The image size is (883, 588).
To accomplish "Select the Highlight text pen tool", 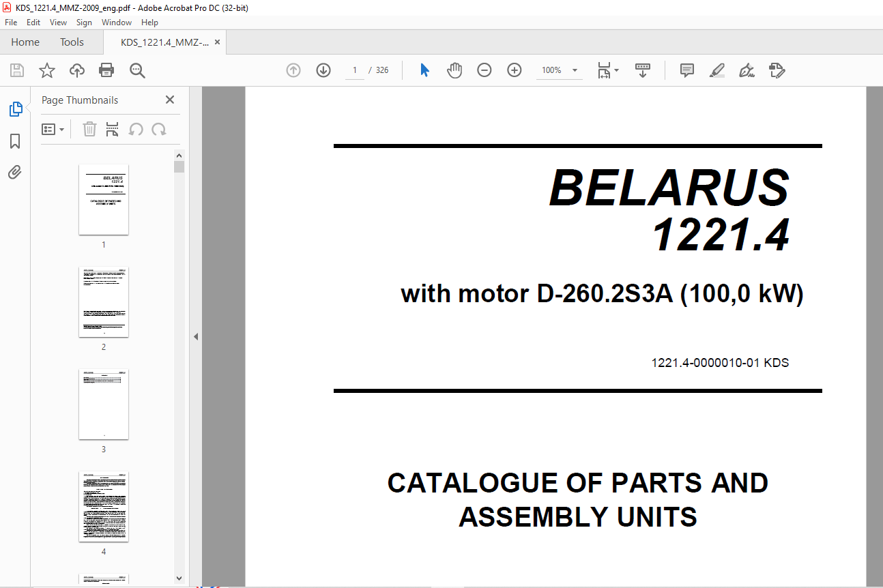I will [x=716, y=70].
